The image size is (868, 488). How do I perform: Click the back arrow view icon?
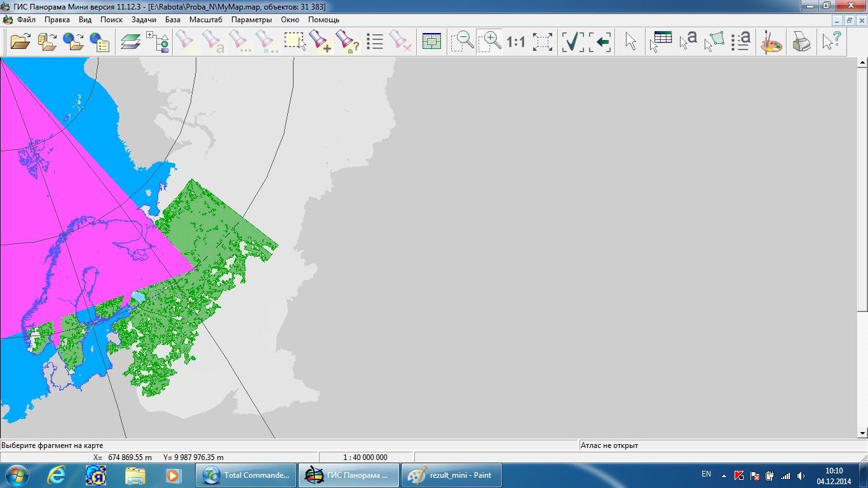[x=600, y=42]
